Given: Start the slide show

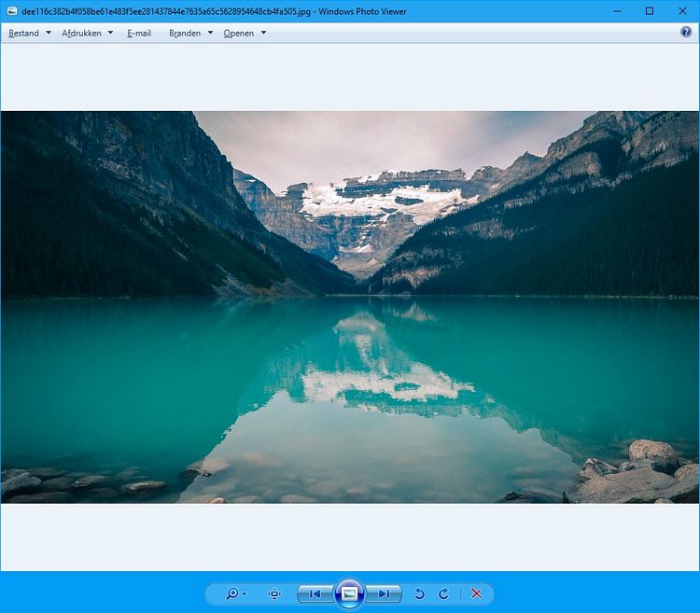Looking at the screenshot, I should 349,593.
